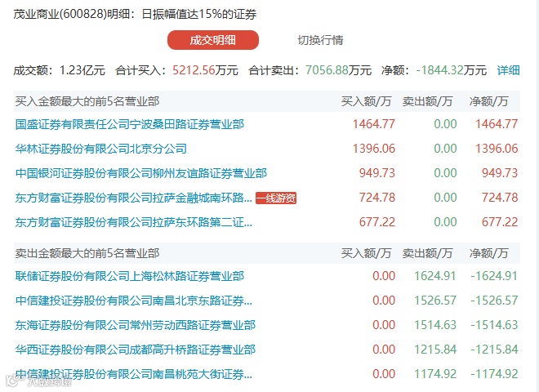Click 买入额/万 header in buy table
The height and width of the screenshot is (392, 539).
click(x=366, y=101)
